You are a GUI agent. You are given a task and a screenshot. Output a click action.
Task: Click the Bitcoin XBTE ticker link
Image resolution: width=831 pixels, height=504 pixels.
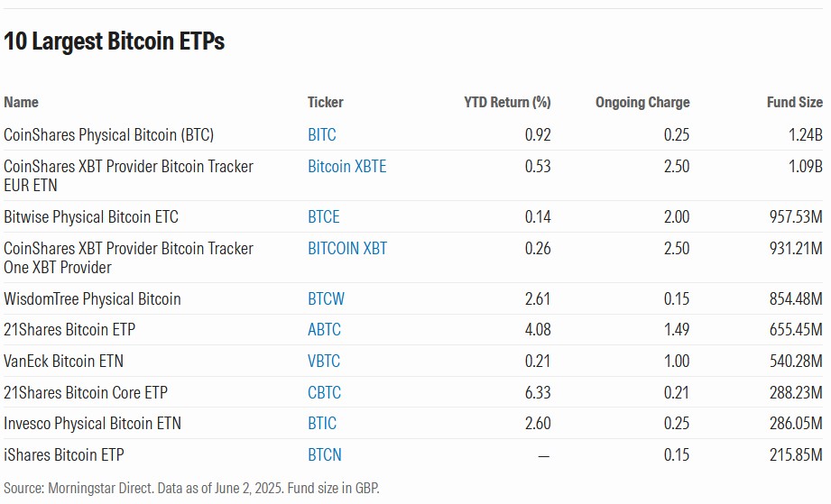346,167
